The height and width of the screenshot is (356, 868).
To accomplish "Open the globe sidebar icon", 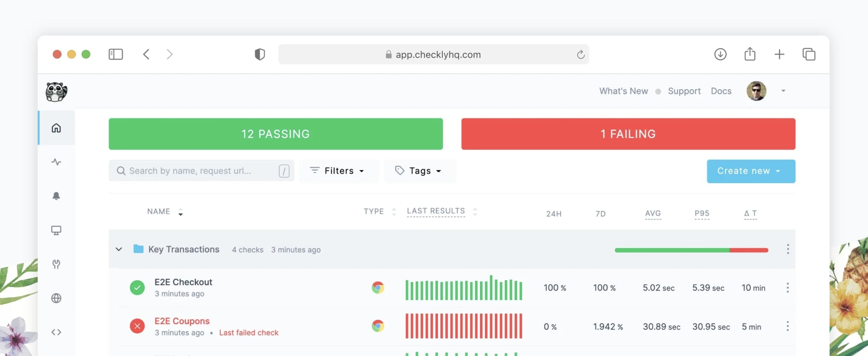I will [x=56, y=298].
